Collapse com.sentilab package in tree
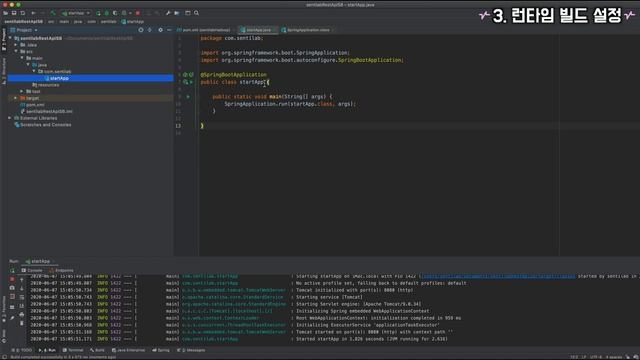The width and height of the screenshot is (640, 360). coord(34,71)
